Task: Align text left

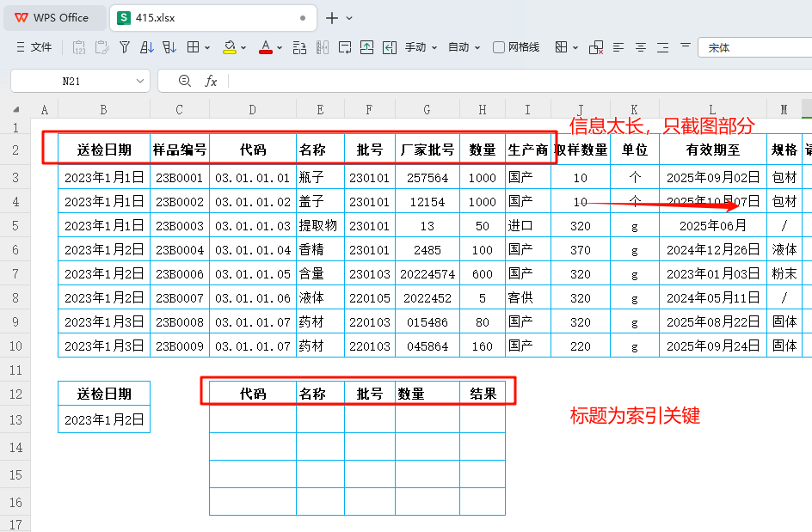Action: (618, 47)
